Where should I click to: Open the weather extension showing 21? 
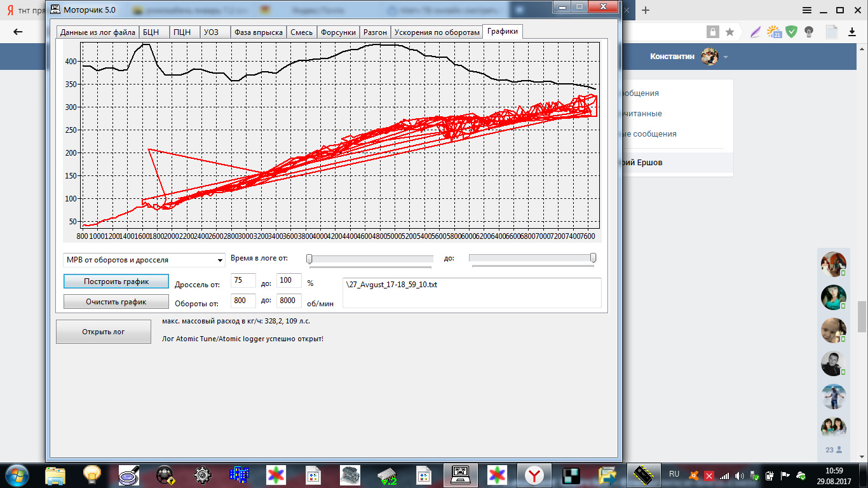[774, 32]
